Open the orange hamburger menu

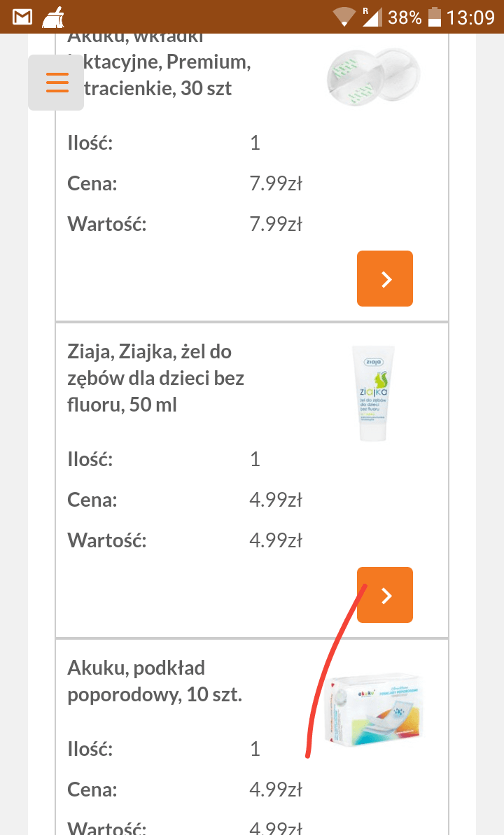(x=57, y=82)
